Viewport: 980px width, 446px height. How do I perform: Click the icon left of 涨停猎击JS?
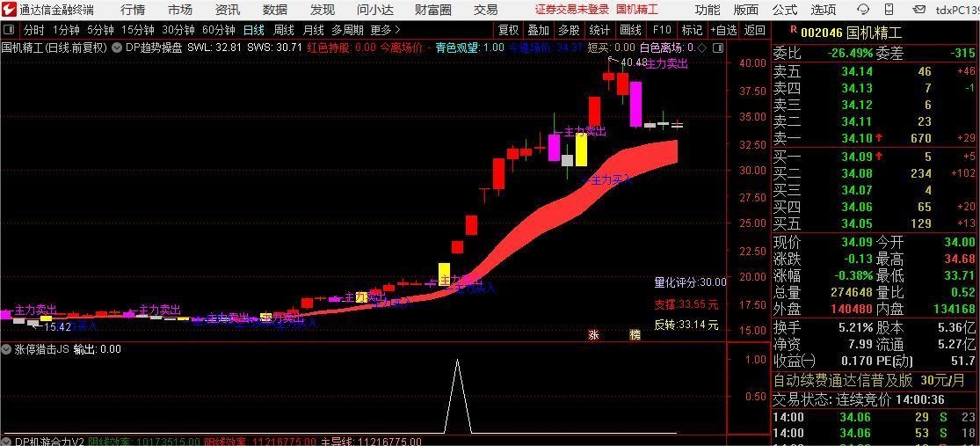coord(7,349)
